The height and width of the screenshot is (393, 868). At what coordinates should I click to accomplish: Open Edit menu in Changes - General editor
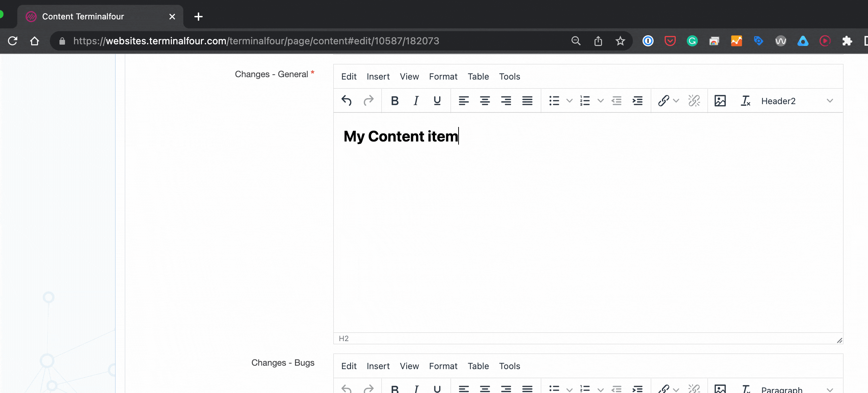pos(349,76)
